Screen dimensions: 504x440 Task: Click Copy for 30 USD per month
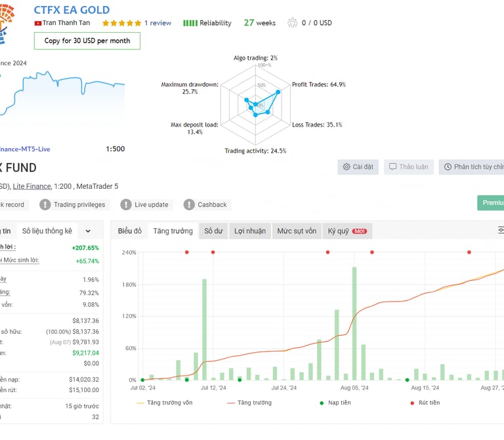pyautogui.click(x=87, y=41)
